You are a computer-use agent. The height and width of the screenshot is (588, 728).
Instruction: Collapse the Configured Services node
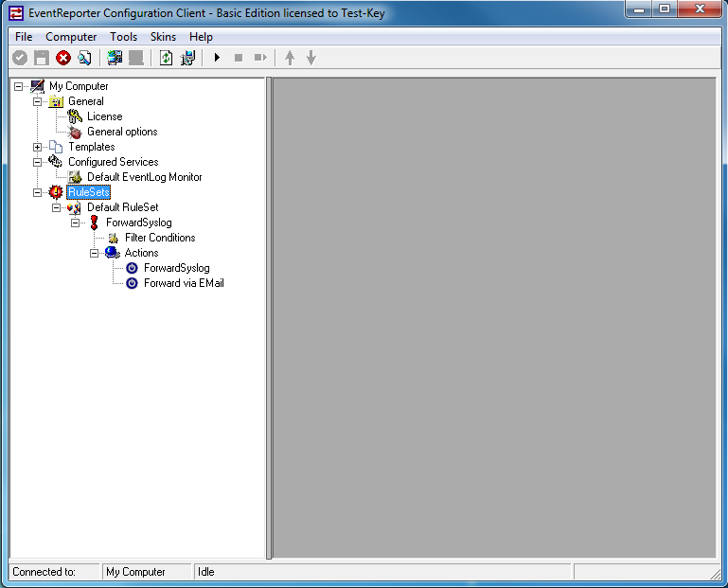point(37,162)
